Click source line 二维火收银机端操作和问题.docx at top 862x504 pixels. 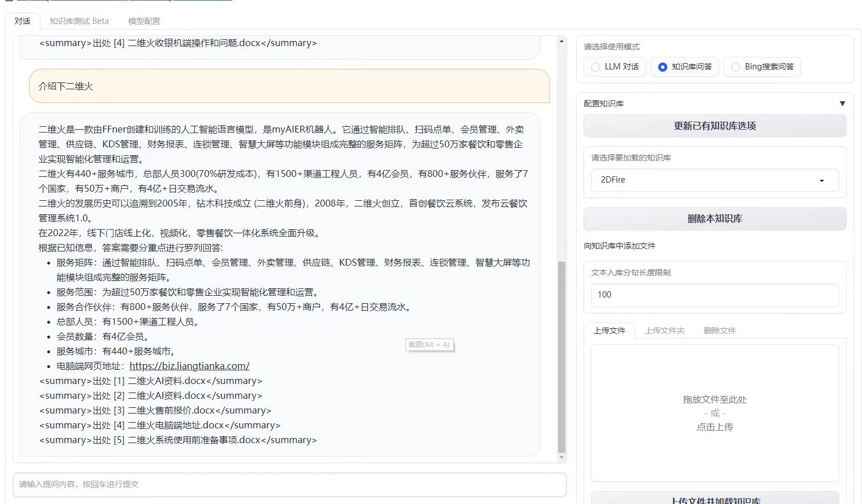click(178, 43)
